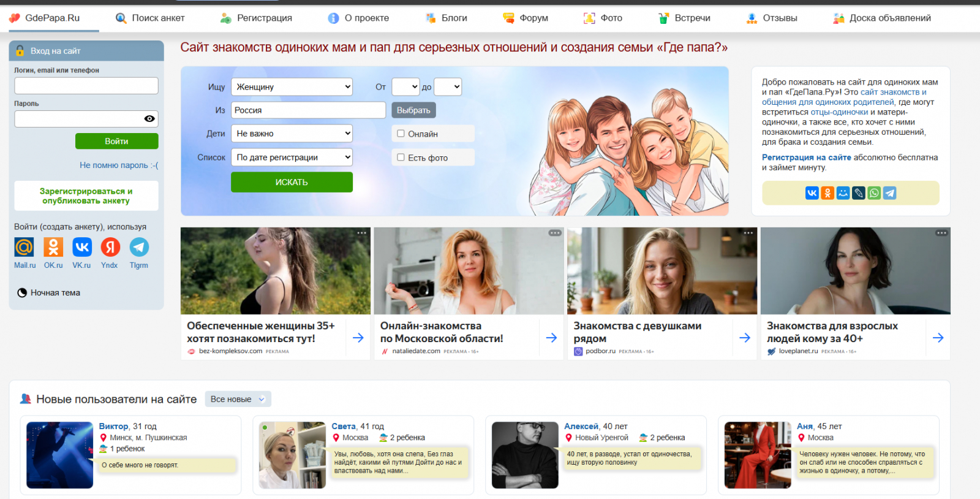980x499 pixels.
Task: Enable the Есть фото checkbox
Action: 401,158
